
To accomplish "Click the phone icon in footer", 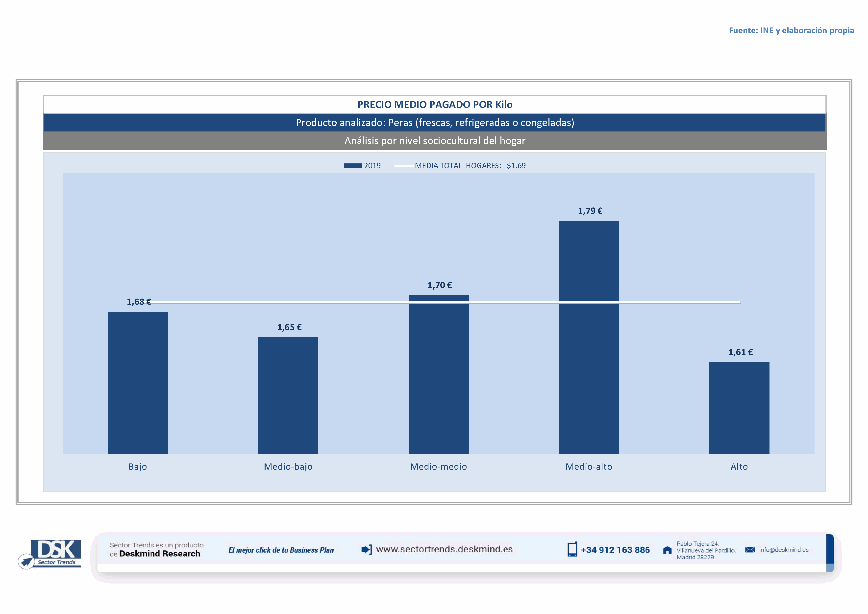I will 572,549.
